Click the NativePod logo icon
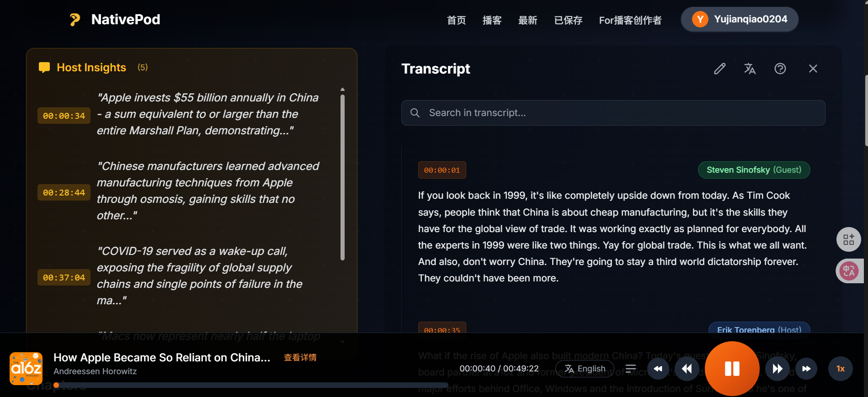 [75, 20]
